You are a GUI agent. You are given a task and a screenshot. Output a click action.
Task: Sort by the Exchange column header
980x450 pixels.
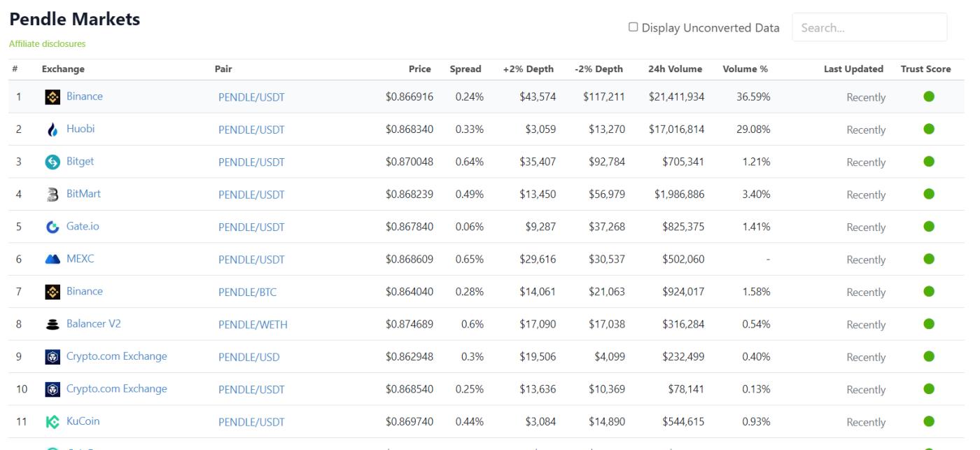point(63,69)
